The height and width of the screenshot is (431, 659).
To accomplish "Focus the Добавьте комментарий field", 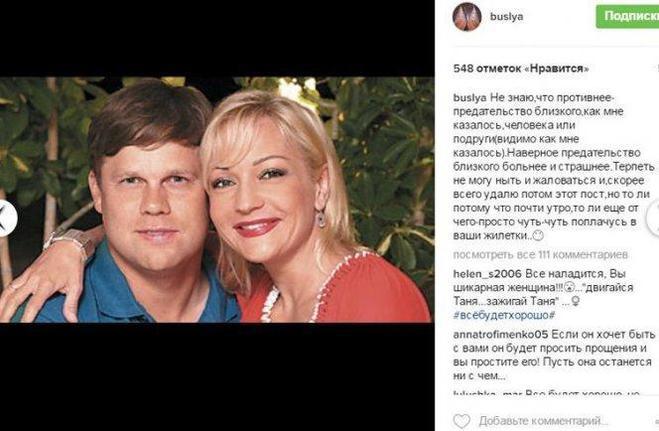I will (x=543, y=420).
